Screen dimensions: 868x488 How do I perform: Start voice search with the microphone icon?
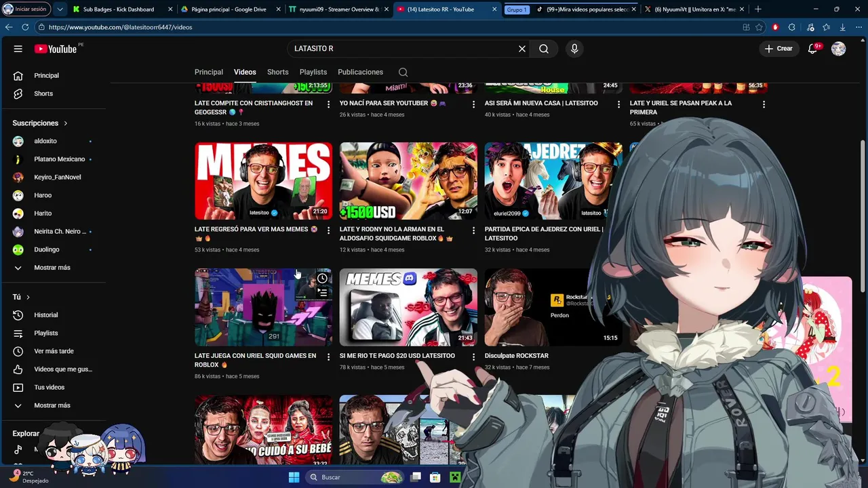coord(574,49)
